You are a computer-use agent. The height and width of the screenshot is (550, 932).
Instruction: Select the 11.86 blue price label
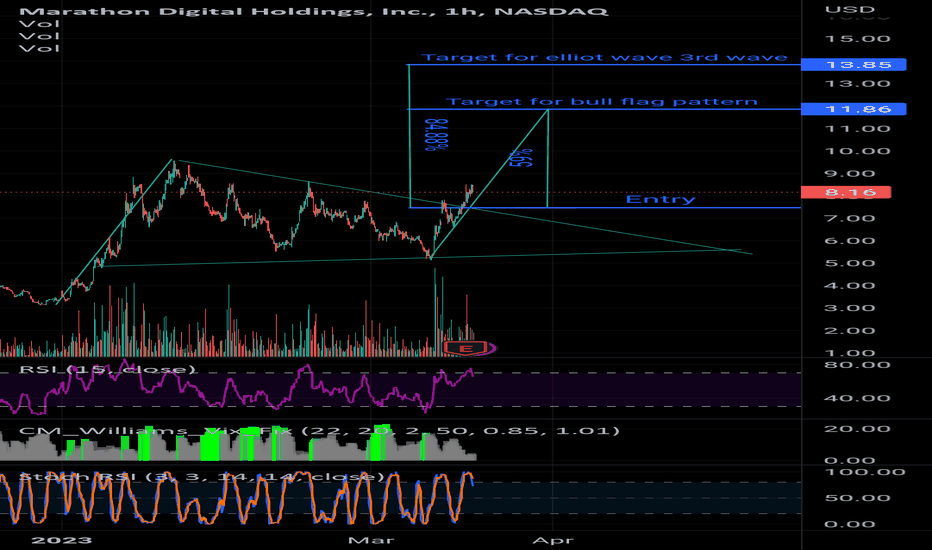[853, 109]
